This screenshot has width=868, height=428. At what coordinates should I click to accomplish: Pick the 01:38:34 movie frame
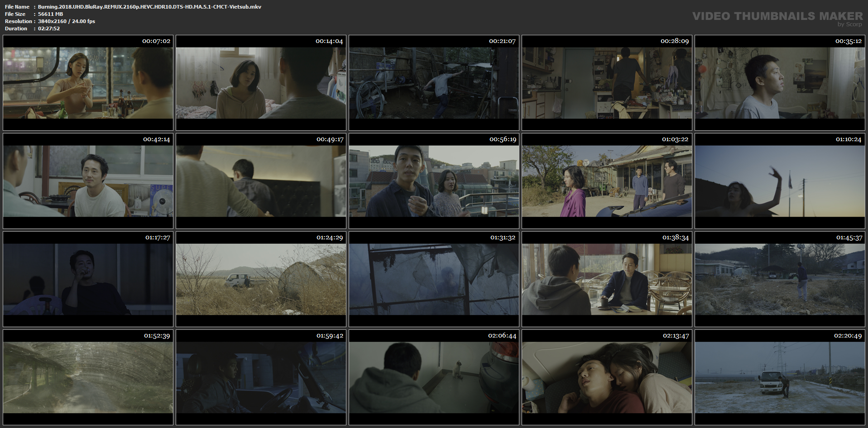point(607,279)
